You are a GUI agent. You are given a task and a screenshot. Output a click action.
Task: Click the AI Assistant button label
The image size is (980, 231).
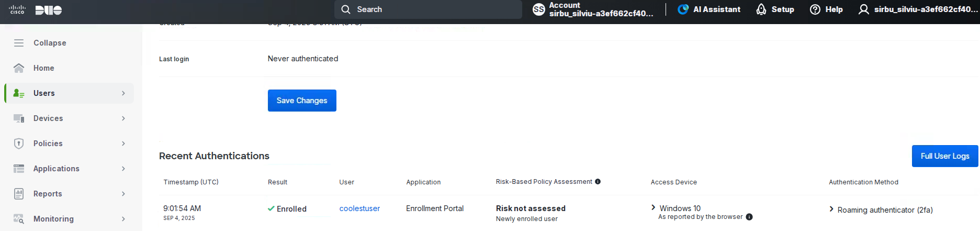click(717, 9)
